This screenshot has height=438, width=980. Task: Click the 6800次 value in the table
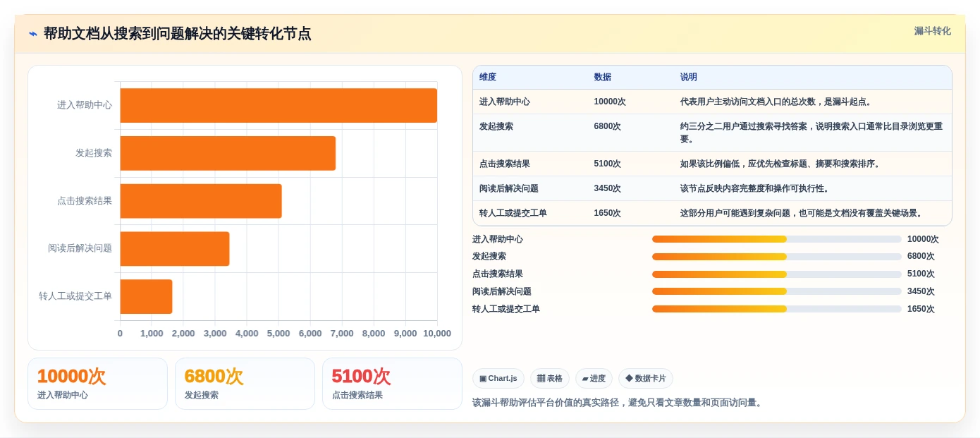(x=608, y=127)
